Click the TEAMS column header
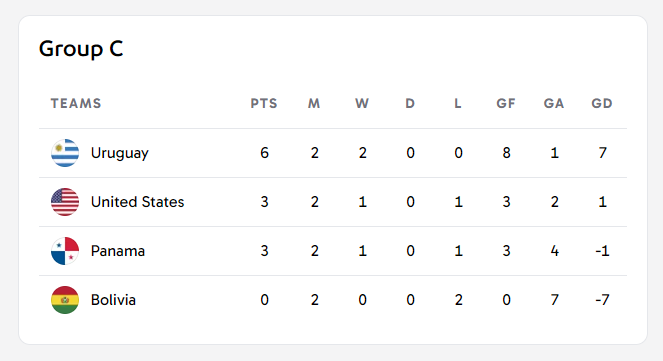 76,104
